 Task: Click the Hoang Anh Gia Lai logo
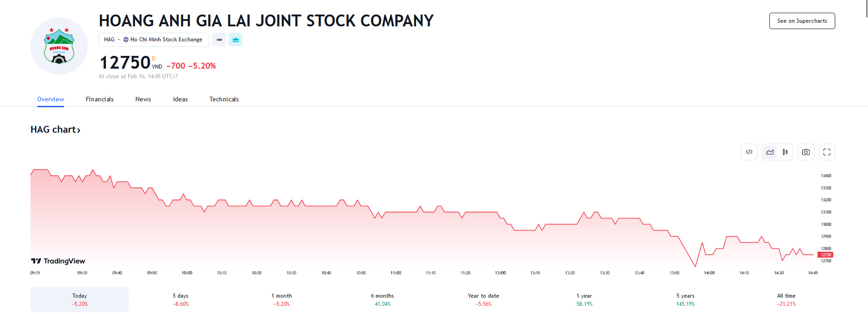point(59,46)
